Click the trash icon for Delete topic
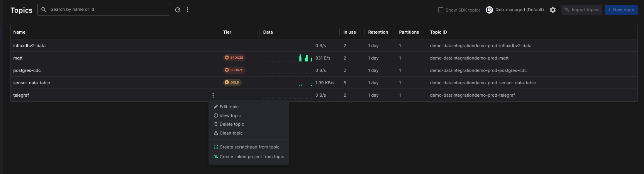 216,124
